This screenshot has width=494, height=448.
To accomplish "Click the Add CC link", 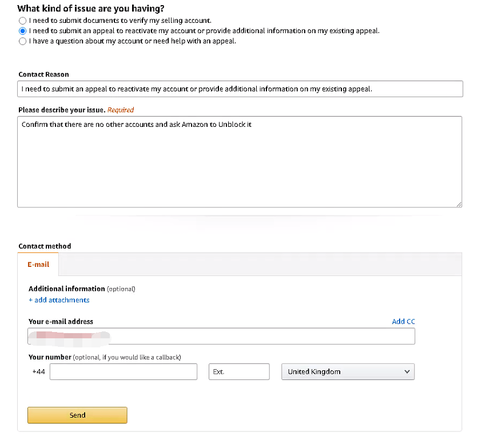I will click(x=403, y=322).
